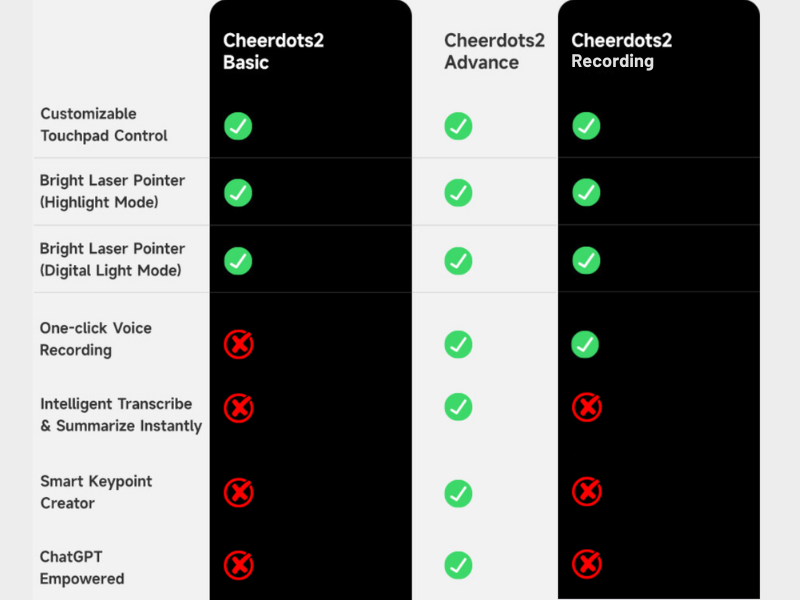Click Recording's red cross for Intelligent Transcribe
The height and width of the screenshot is (600, 800).
click(586, 407)
